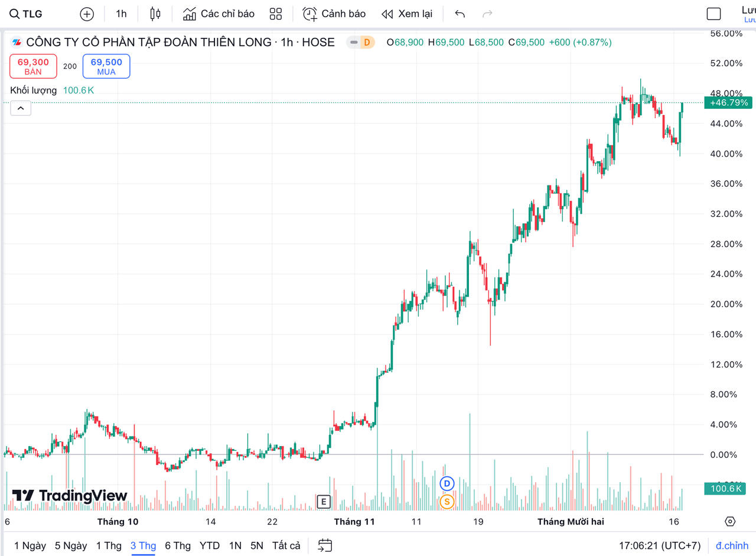Viewport: 756px width, 556px height.
Task: Open timezone menu showing 17:06:21 (UTC+7)
Action: [660, 545]
